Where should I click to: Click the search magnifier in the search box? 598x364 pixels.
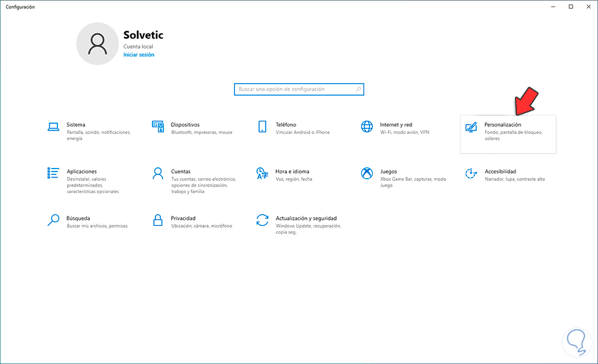click(358, 89)
